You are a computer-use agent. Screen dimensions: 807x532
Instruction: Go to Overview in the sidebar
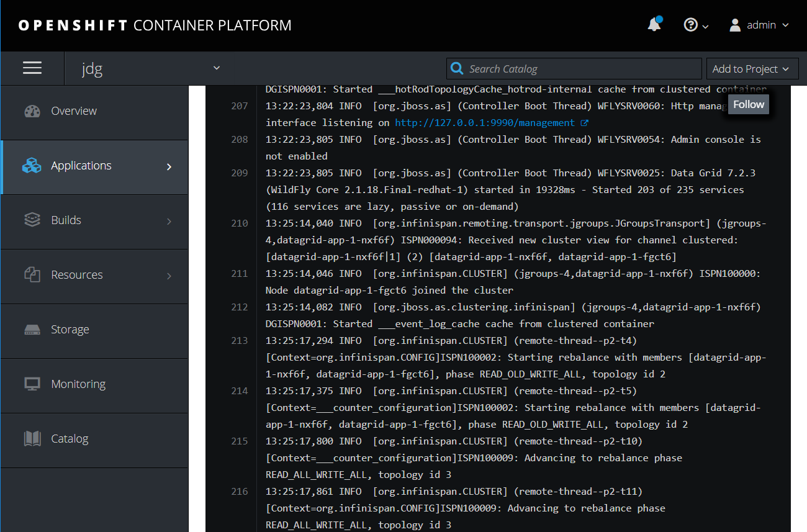[x=94, y=111]
